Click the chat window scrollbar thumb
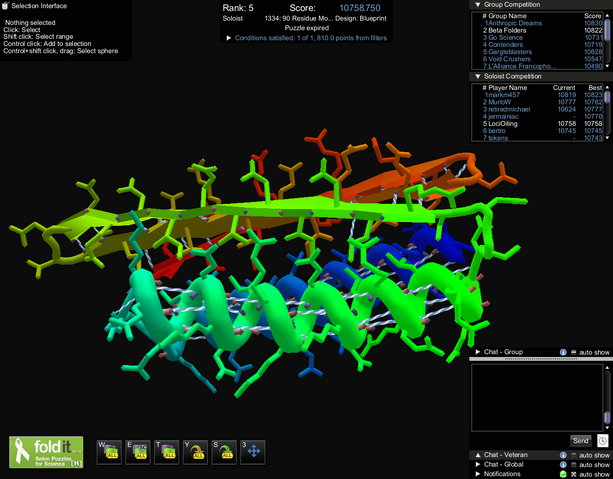The image size is (613, 479). pos(607,416)
